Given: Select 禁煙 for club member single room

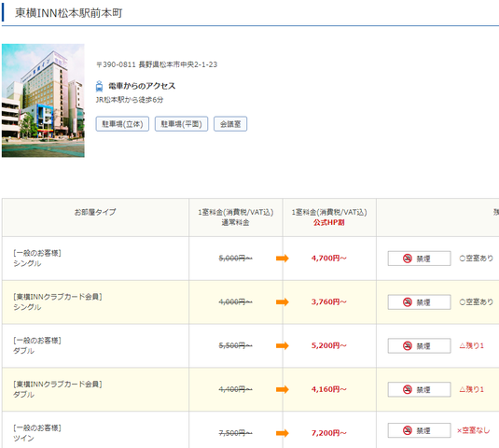Looking at the screenshot, I should [419, 301].
